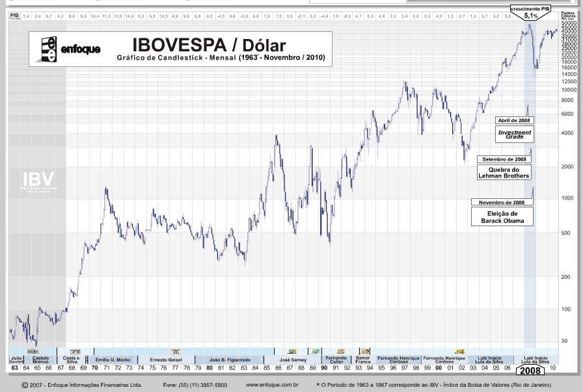This screenshot has width=583, height=392.
Task: Select the bold year label '70'
Action: (x=95, y=368)
